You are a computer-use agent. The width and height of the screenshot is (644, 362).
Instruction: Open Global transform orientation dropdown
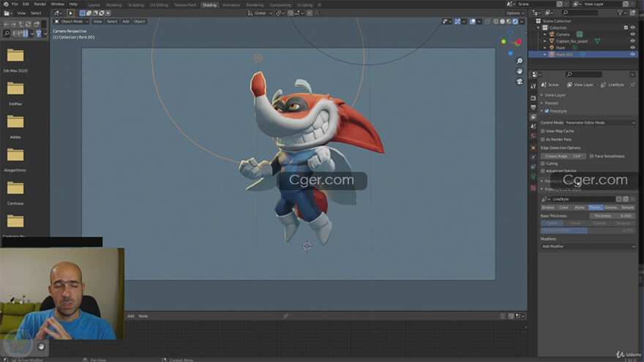[x=260, y=13]
